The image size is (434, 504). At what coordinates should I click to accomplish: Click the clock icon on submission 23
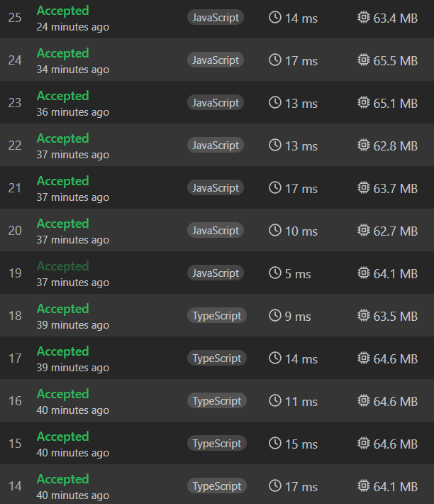[275, 102]
